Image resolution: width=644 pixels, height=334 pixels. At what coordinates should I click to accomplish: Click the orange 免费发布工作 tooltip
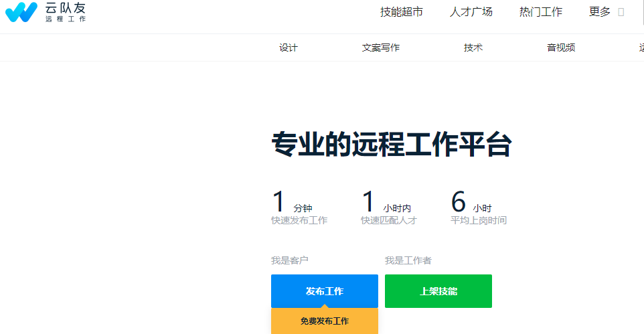tap(325, 321)
